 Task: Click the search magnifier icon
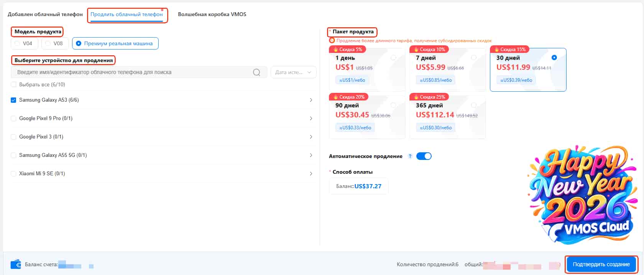tap(256, 72)
